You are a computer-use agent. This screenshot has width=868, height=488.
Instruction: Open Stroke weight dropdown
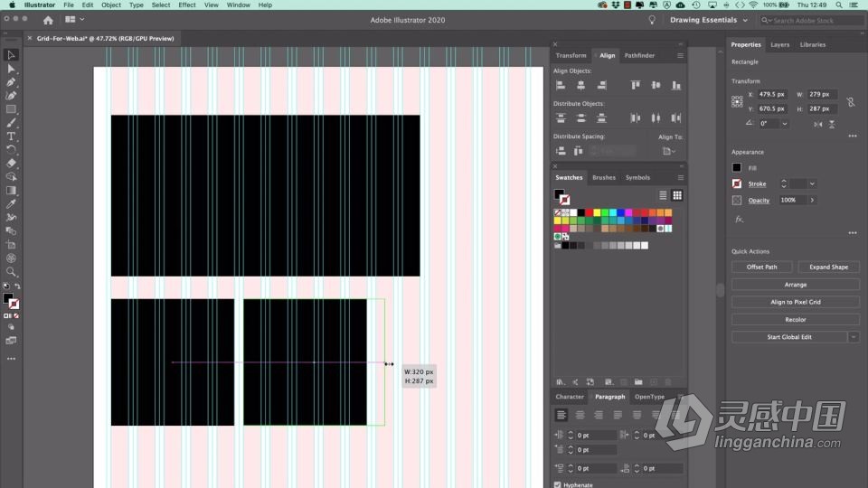[x=812, y=183]
